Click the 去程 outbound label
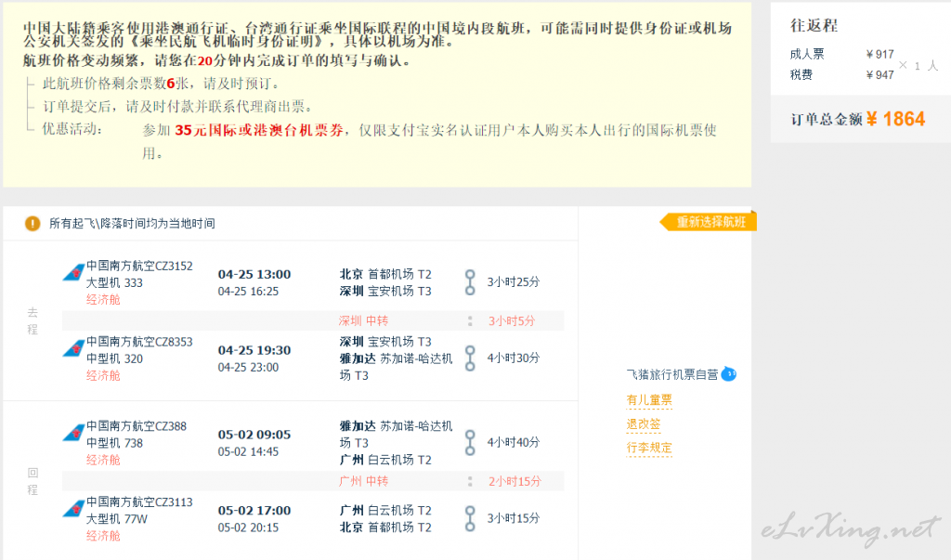This screenshot has height=560, width=951. (33, 320)
